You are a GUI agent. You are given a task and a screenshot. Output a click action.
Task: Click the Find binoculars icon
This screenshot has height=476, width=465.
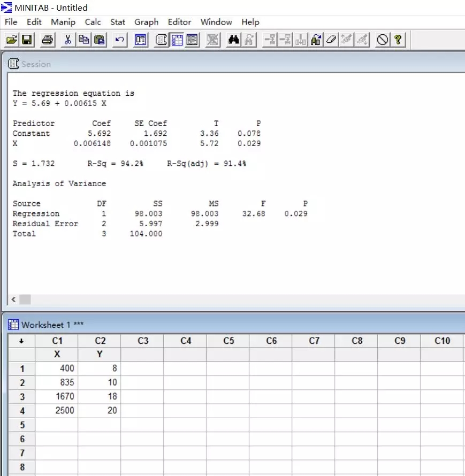coord(233,40)
